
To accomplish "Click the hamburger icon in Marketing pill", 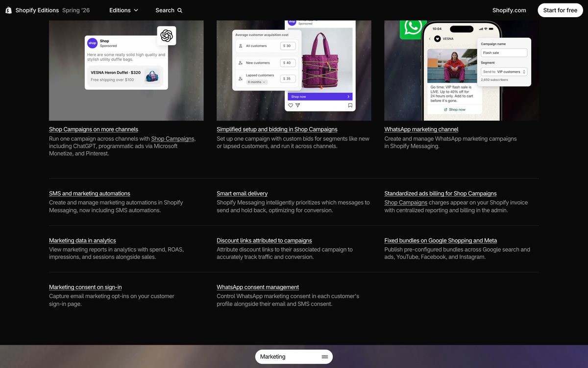I will [x=325, y=357].
